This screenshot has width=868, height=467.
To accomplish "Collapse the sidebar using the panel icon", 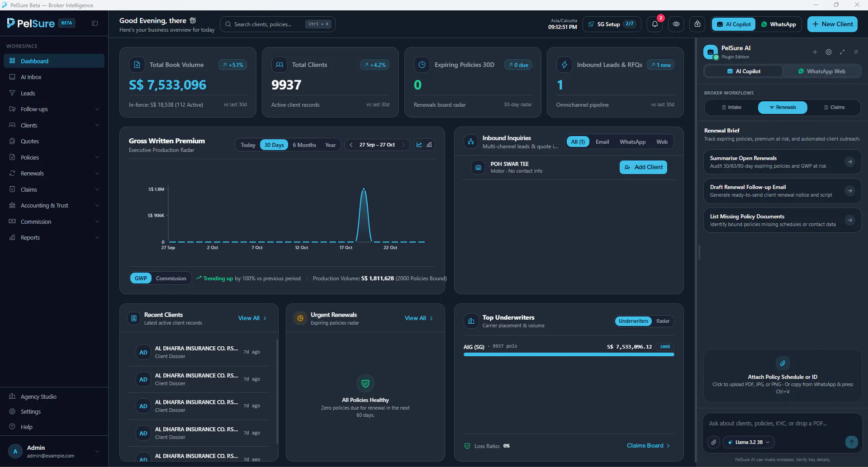I will pos(95,24).
